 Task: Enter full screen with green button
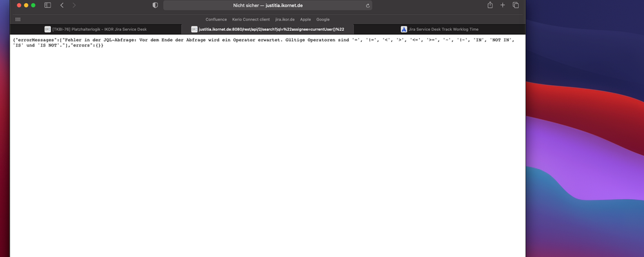pyautogui.click(x=34, y=5)
